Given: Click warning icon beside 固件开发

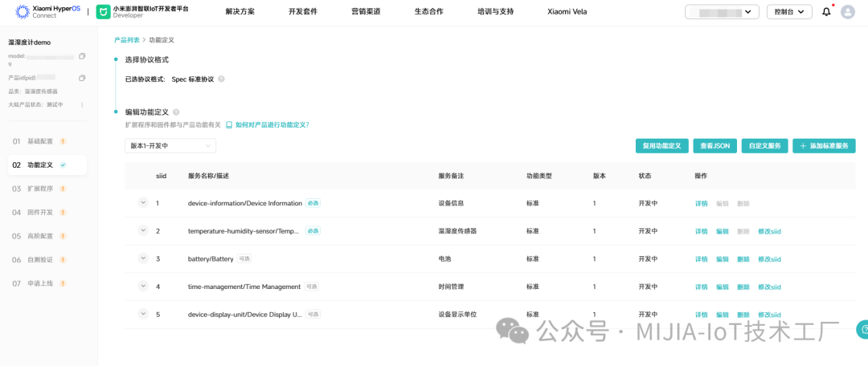Looking at the screenshot, I should [x=63, y=213].
